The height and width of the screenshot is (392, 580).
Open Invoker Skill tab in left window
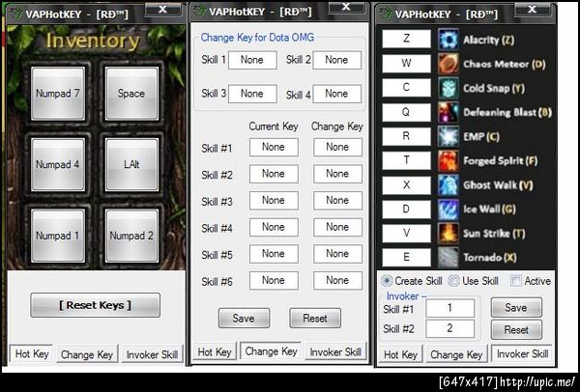[x=152, y=354]
